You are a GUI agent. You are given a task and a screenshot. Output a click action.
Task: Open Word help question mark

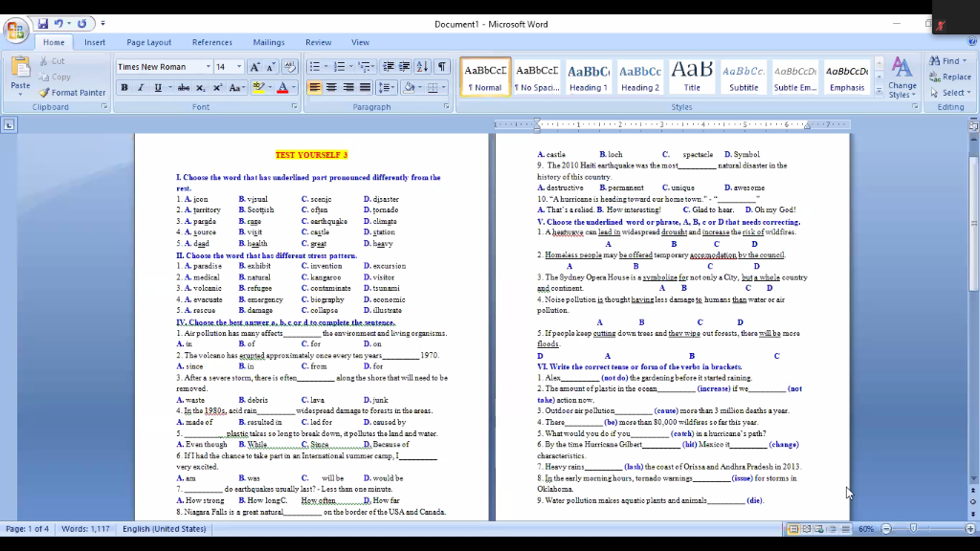972,41
